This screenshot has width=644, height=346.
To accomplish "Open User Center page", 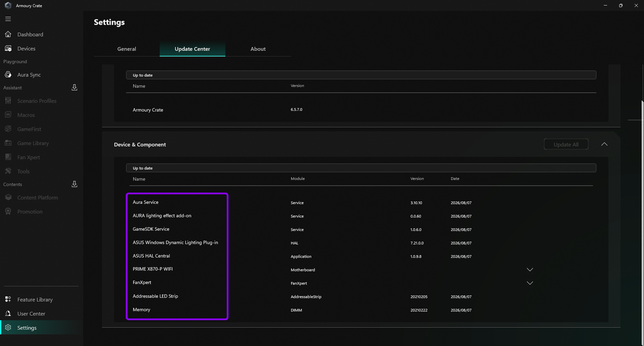I will [x=31, y=314].
